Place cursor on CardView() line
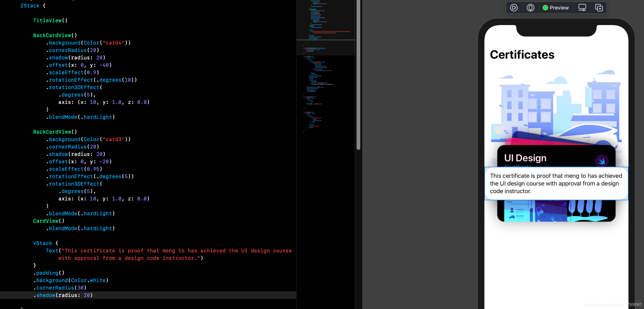The height and width of the screenshot is (309, 644). coord(49,221)
